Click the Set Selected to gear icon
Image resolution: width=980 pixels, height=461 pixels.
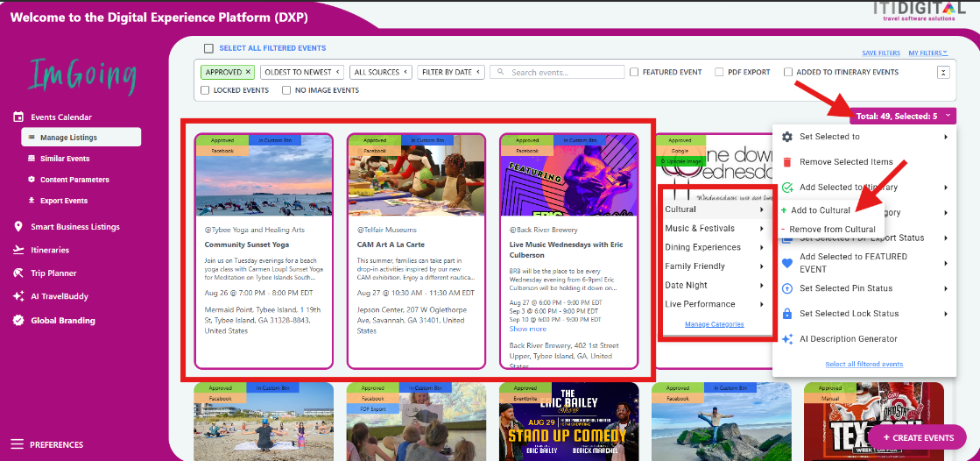click(787, 137)
